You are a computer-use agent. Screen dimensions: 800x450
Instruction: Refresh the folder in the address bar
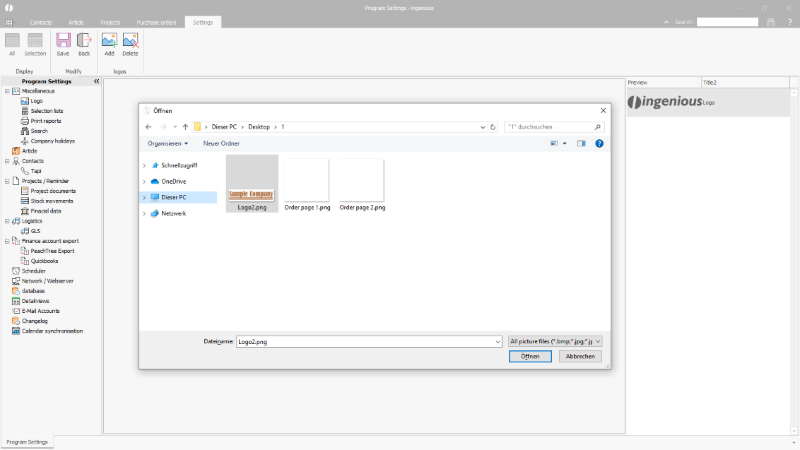[x=493, y=127]
